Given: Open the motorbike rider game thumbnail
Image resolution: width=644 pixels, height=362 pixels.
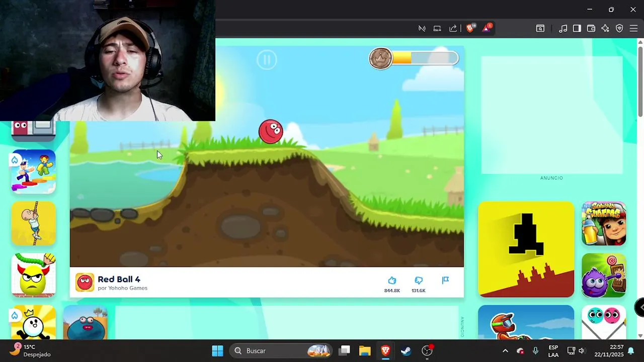Looking at the screenshot, I should (x=526, y=322).
